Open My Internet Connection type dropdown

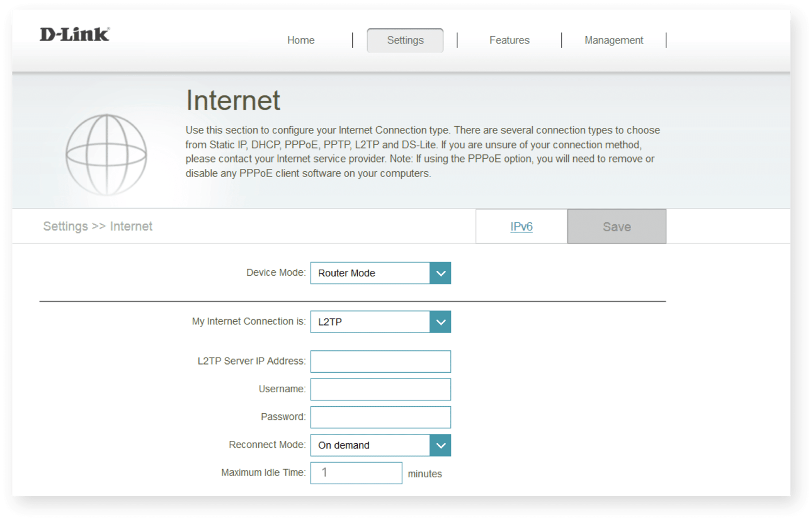381,322
